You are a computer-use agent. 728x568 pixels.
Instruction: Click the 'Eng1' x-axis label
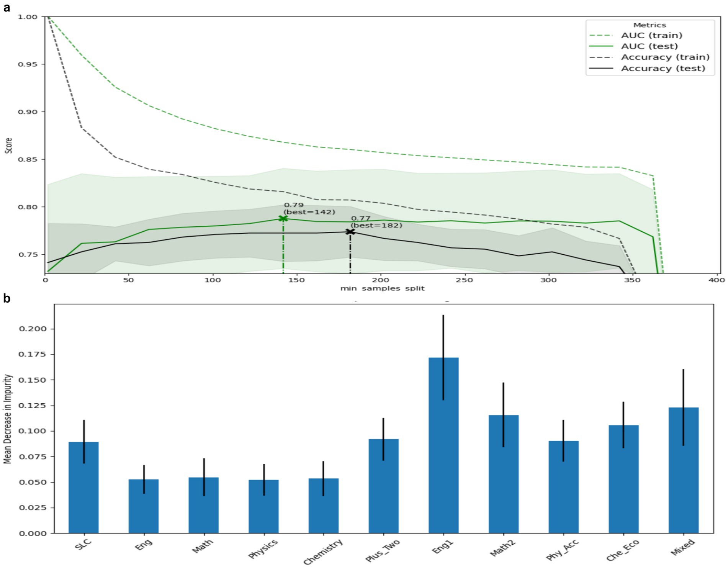click(442, 546)
